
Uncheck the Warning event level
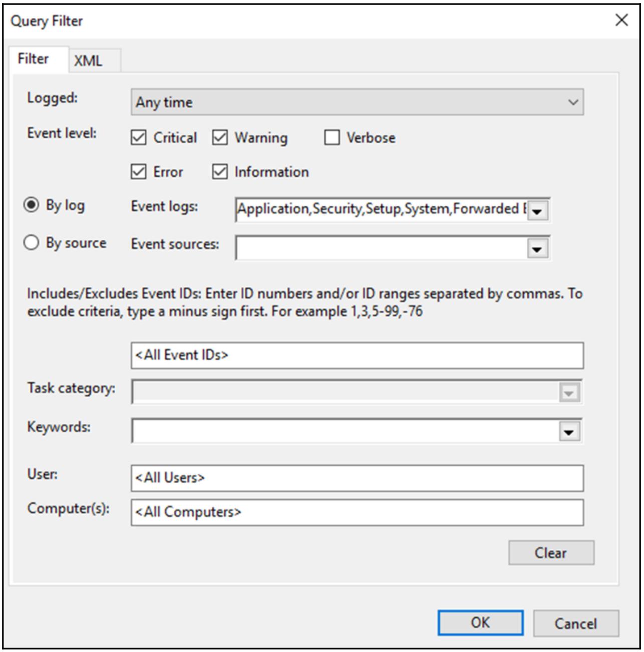(220, 138)
